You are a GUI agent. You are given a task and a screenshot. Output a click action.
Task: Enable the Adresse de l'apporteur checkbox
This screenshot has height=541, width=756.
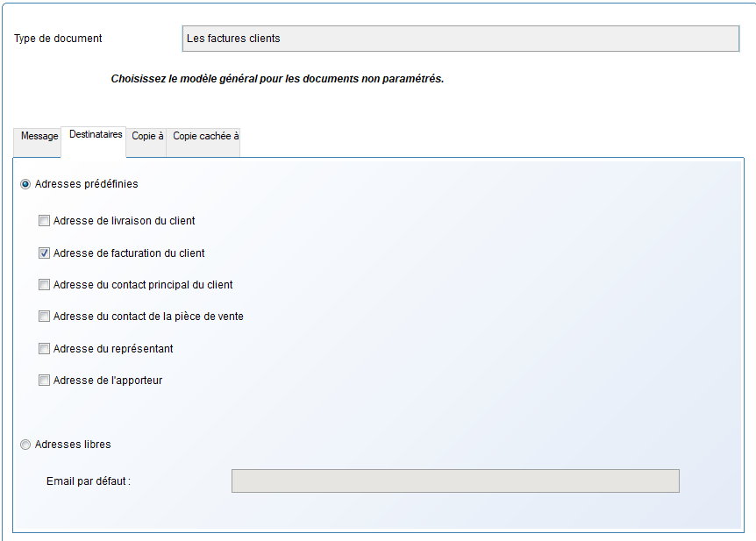click(x=45, y=381)
